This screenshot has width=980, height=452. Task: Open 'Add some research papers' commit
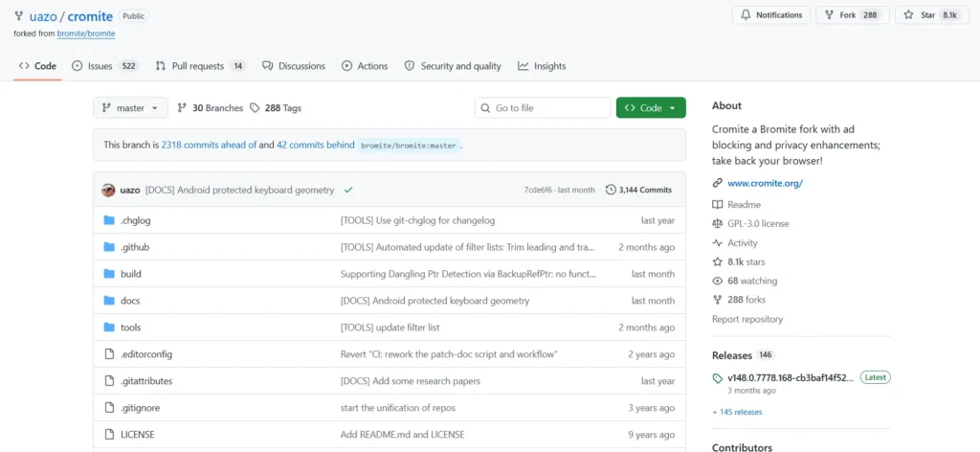coord(410,381)
